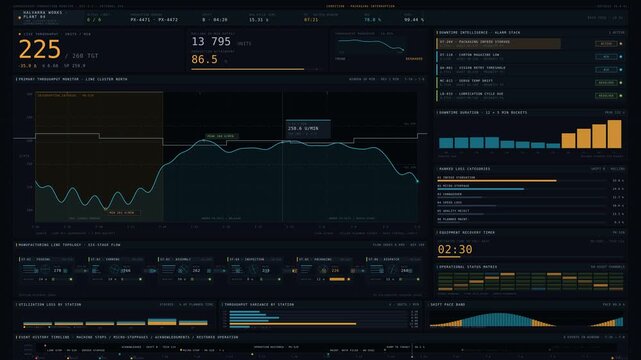Select the 05 Quality Reject loss row
The image size is (641, 360).
(530, 212)
